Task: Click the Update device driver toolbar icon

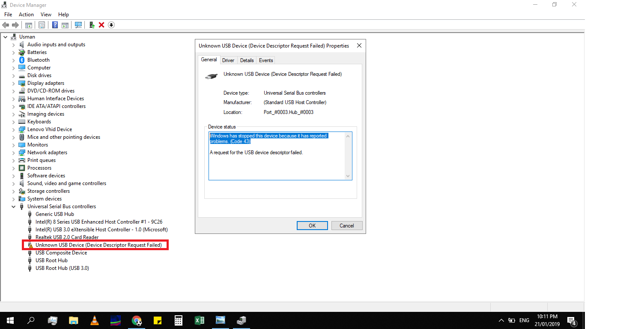Action: [92, 25]
